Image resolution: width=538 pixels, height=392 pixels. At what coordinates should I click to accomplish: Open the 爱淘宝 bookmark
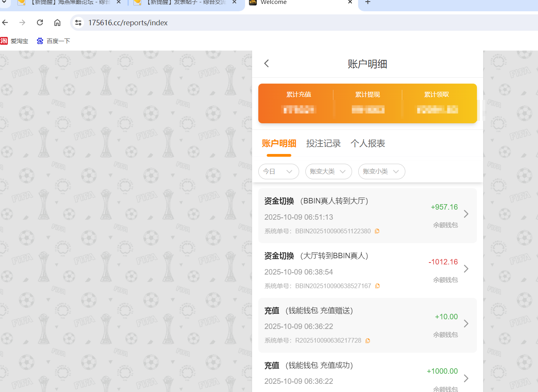coord(14,40)
